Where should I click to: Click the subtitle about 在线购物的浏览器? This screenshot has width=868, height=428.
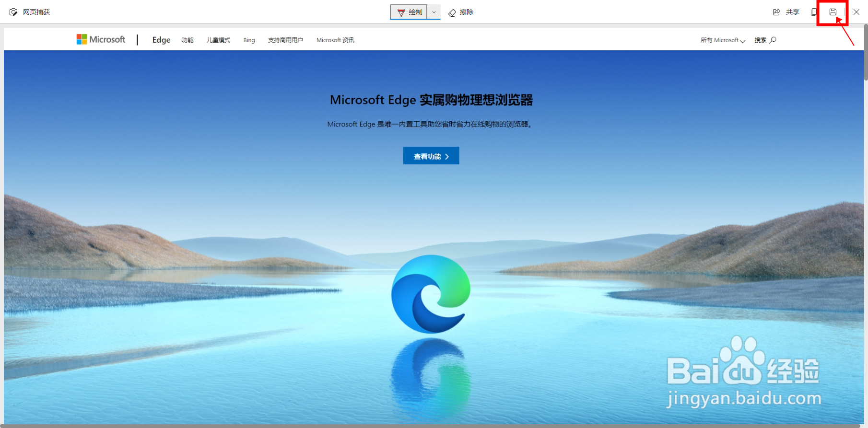click(430, 124)
